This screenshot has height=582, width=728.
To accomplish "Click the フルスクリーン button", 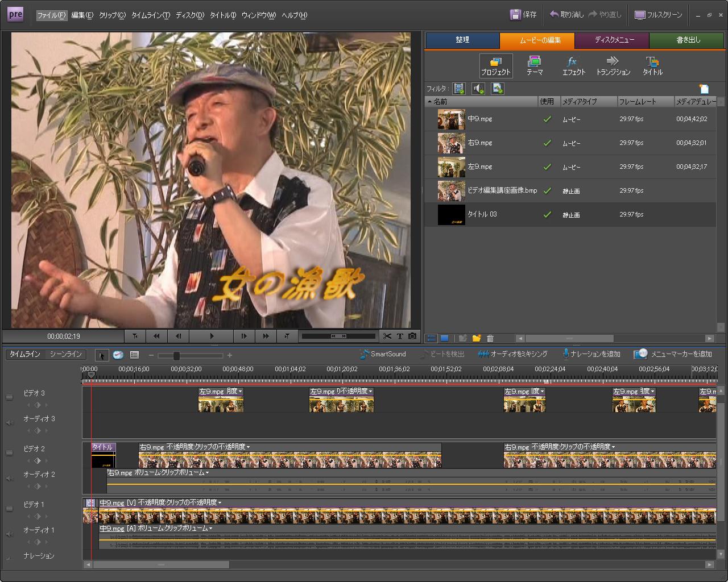I will pos(659,15).
